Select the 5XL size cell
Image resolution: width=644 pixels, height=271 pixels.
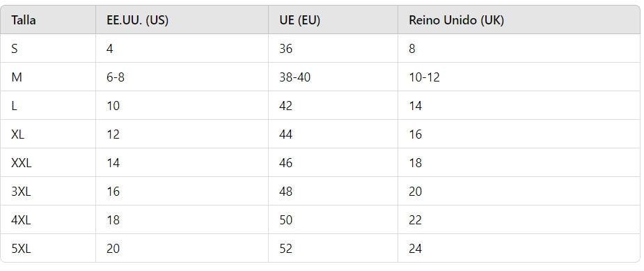click(x=48, y=248)
